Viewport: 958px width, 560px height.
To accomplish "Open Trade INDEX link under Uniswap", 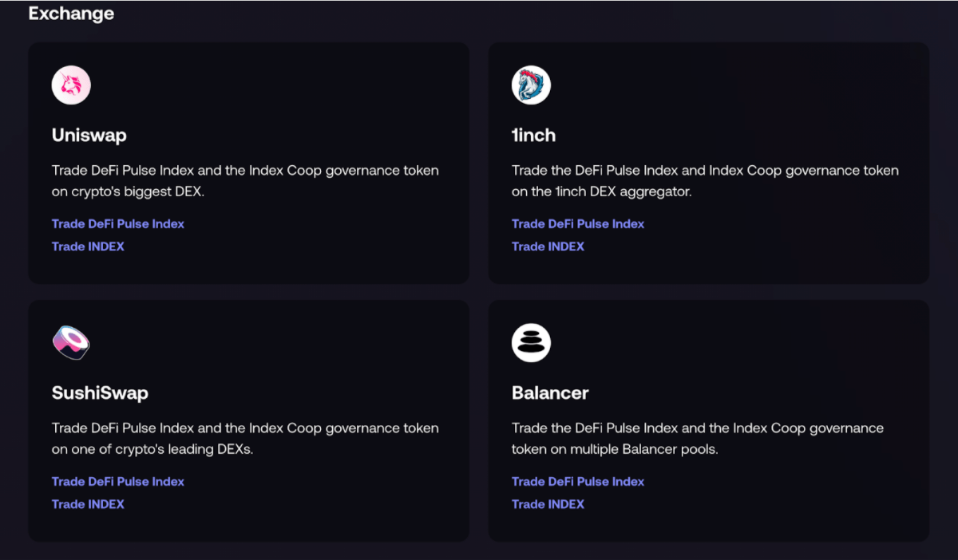I will point(88,246).
